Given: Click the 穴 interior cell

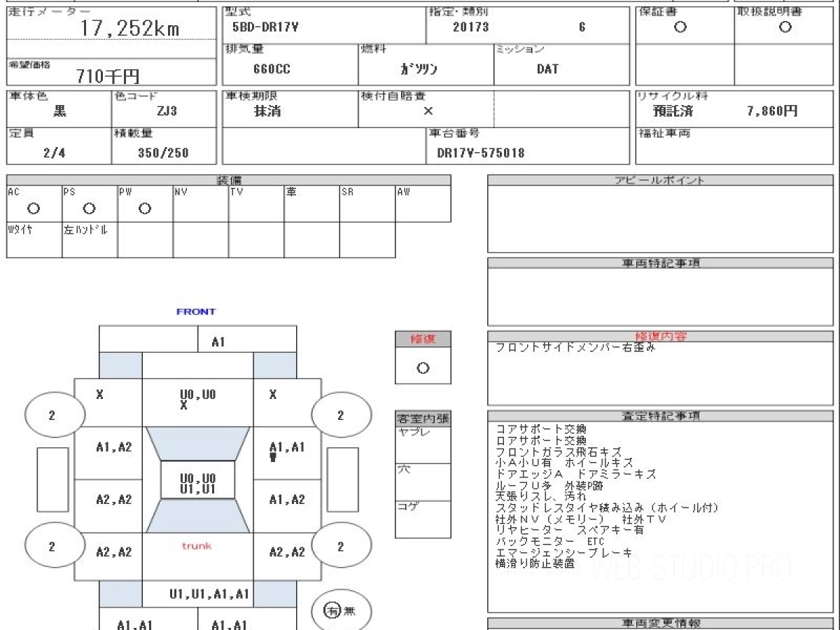Looking at the screenshot, I should click(x=423, y=482).
